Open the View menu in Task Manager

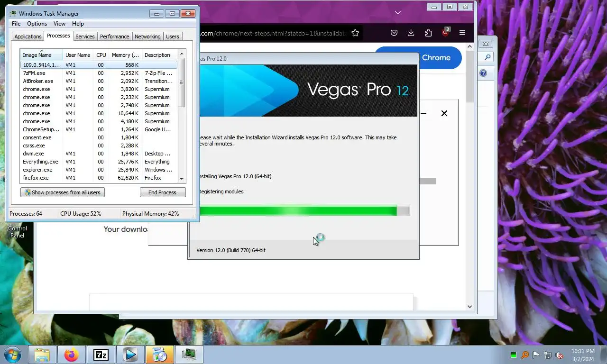(59, 24)
